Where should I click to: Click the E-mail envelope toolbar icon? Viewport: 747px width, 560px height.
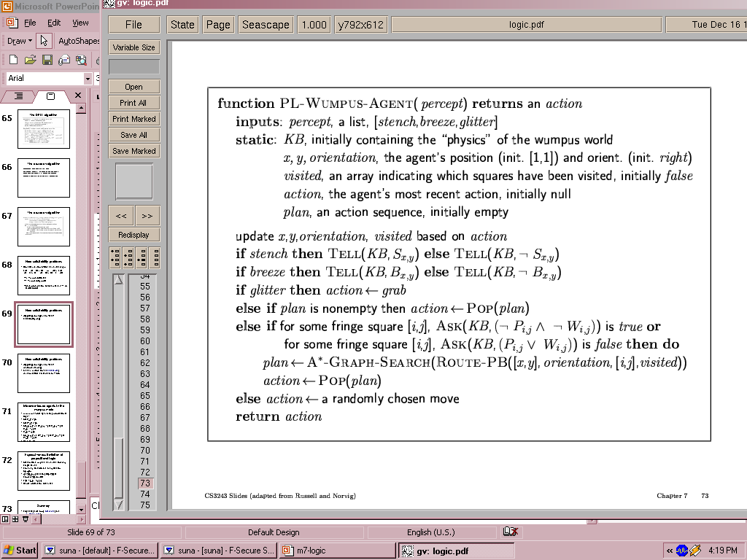coord(64,60)
